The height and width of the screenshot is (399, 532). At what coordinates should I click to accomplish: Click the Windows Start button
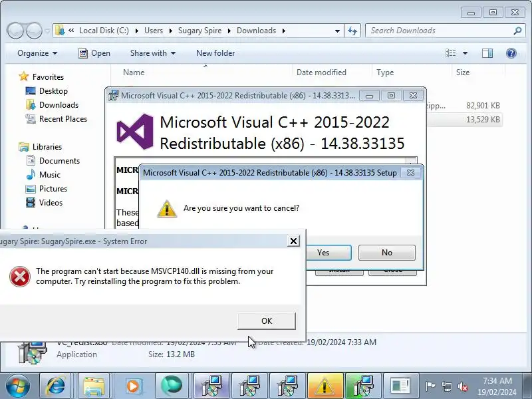coord(17,386)
